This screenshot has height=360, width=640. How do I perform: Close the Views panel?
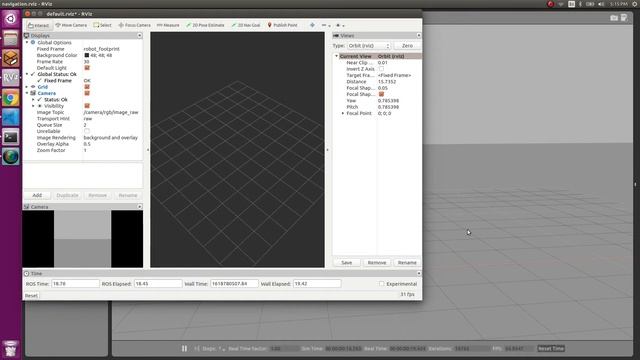click(419, 36)
